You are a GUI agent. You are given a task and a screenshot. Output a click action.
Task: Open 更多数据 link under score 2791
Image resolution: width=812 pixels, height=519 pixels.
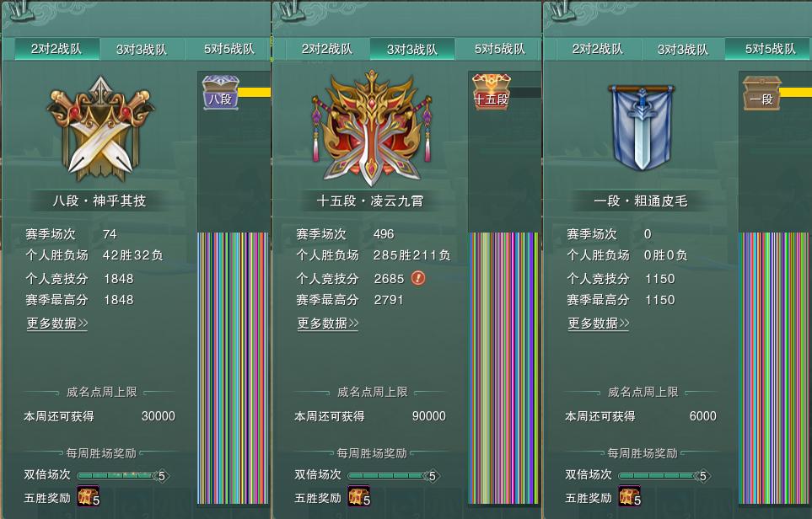click(x=328, y=324)
